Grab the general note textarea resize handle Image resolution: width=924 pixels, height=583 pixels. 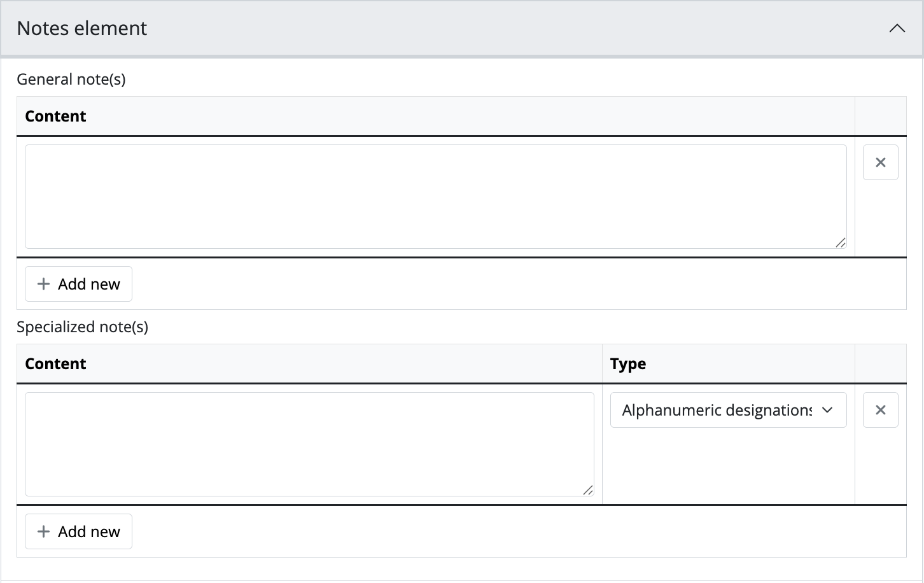point(841,242)
